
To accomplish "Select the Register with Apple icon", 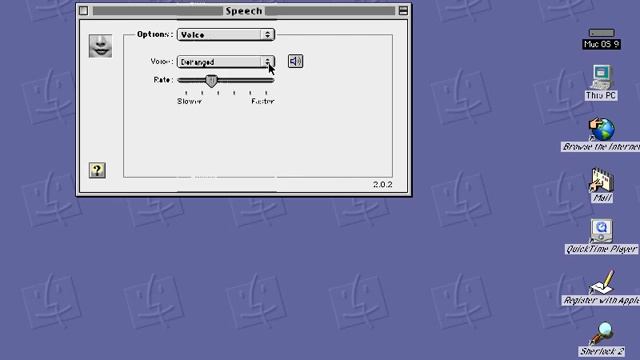I will tap(602, 282).
